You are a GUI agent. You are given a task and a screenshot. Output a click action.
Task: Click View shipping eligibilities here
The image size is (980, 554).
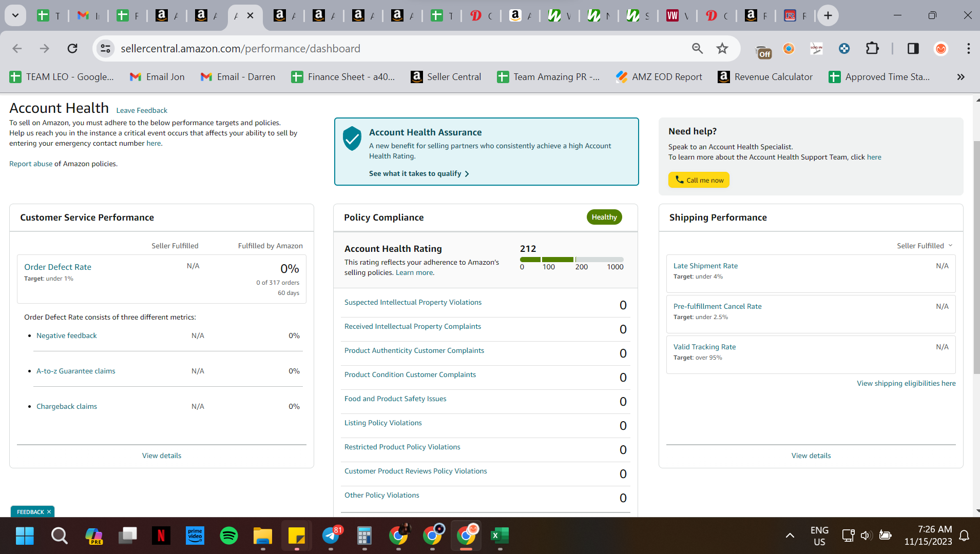pyautogui.click(x=906, y=383)
